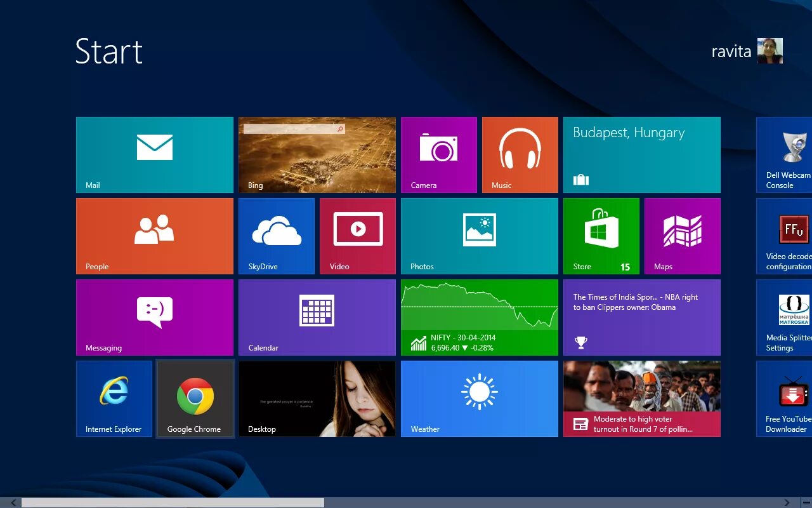Open the Messaging tile

(x=155, y=317)
